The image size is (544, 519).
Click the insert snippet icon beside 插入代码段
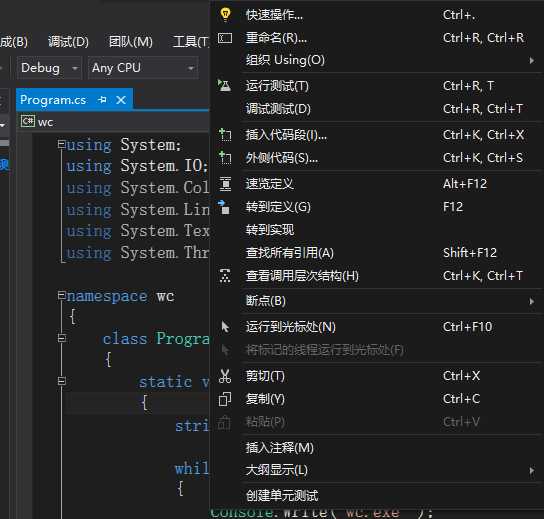point(225,135)
